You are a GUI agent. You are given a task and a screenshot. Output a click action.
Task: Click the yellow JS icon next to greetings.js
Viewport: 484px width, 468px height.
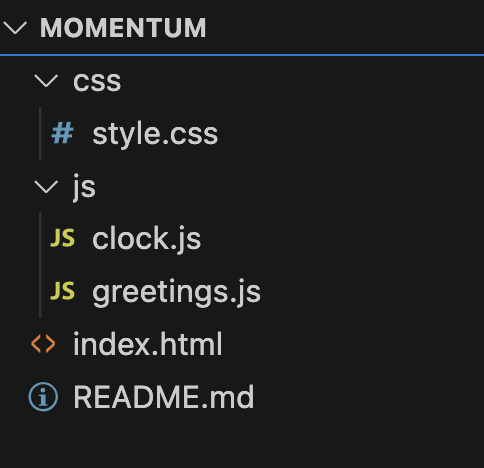pyautogui.click(x=62, y=291)
